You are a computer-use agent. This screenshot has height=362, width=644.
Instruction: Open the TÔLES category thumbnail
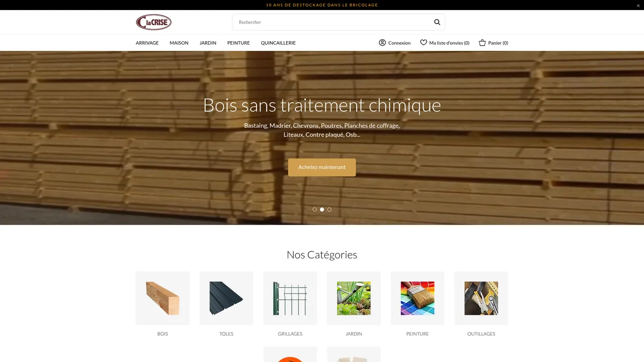coord(226,298)
